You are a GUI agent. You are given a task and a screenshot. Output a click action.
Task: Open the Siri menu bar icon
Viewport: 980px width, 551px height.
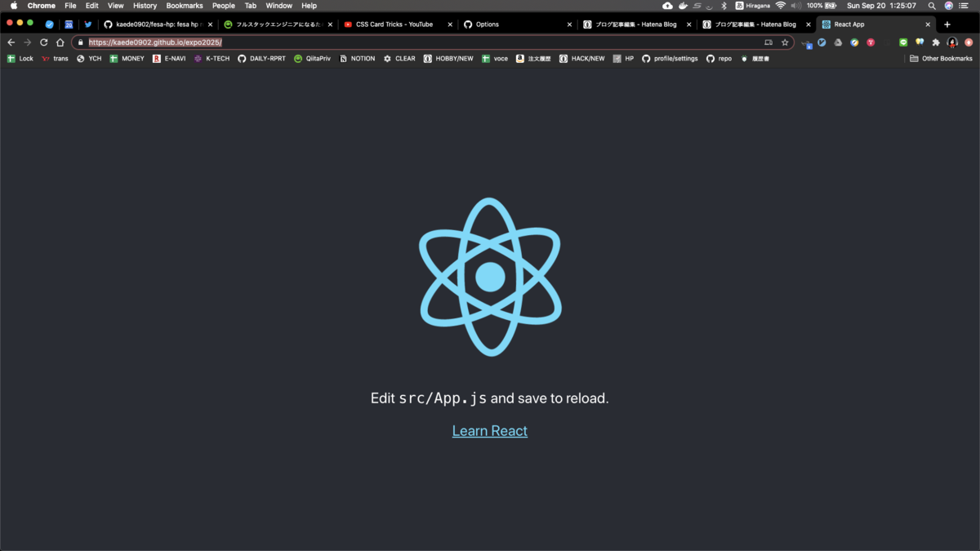(949, 6)
